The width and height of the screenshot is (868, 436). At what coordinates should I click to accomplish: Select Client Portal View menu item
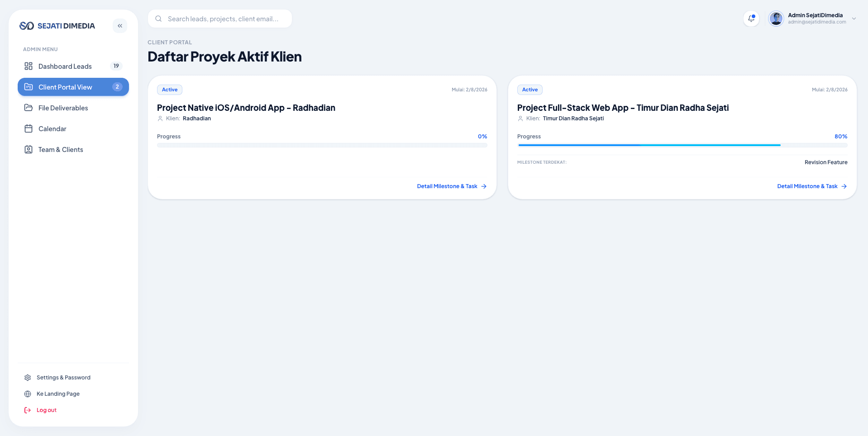tap(73, 87)
